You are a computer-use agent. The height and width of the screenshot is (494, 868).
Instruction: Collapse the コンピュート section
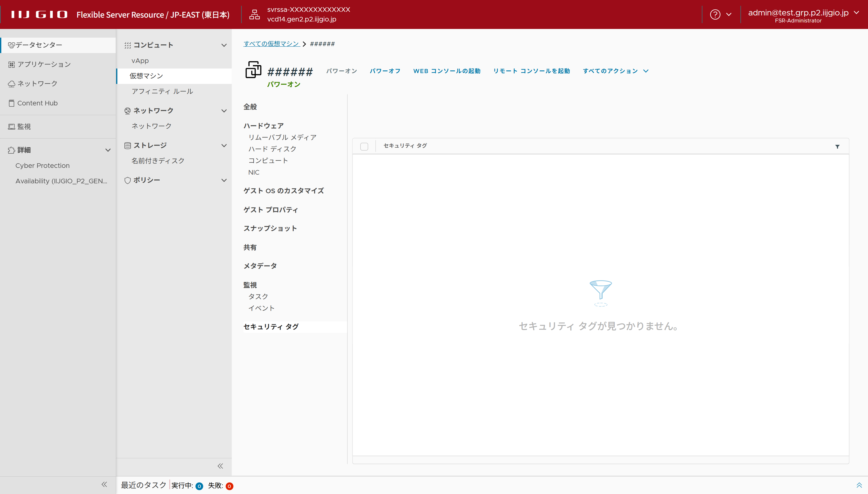[x=224, y=45]
